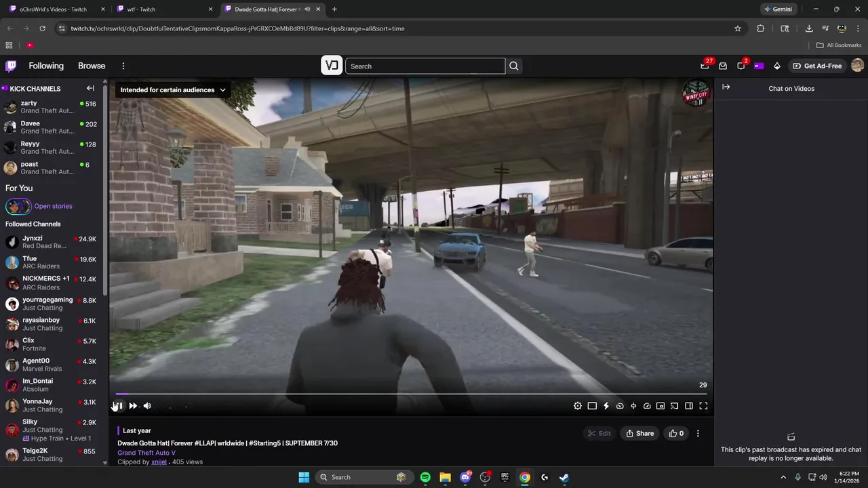Open the All Bookmarks folder
Viewport: 868px width, 488px height.
click(839, 45)
